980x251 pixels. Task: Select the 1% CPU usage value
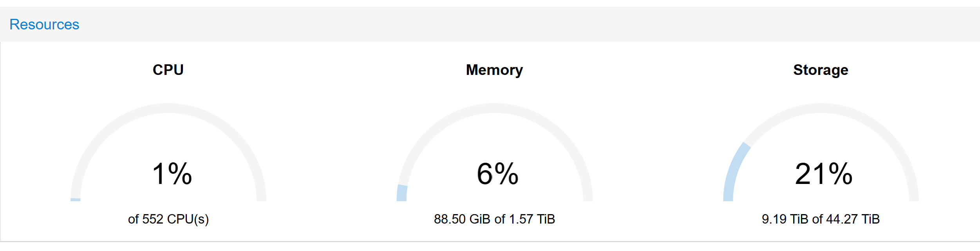click(172, 173)
